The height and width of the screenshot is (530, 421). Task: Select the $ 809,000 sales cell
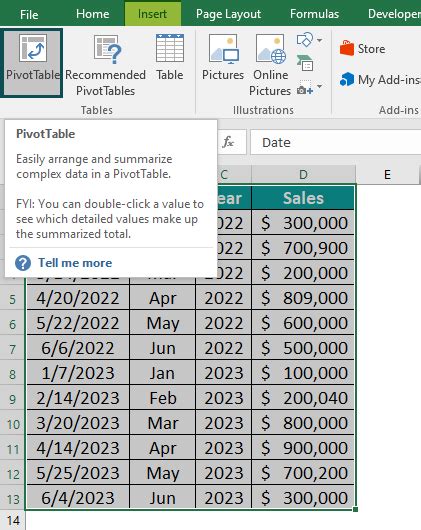tap(303, 298)
